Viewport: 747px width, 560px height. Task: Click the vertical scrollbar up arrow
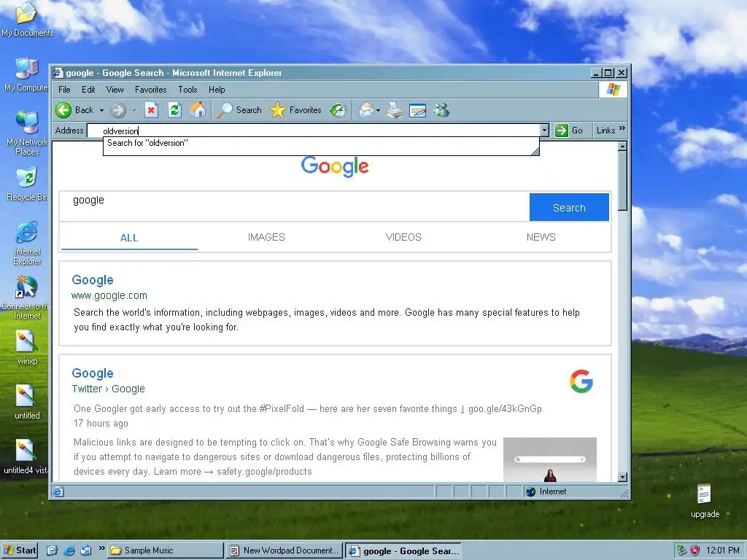[x=622, y=146]
